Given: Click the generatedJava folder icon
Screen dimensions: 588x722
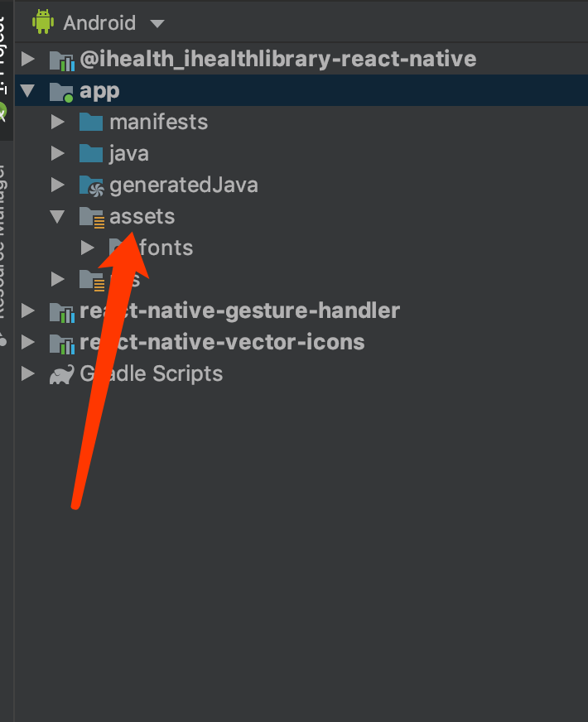Looking at the screenshot, I should pyautogui.click(x=91, y=185).
